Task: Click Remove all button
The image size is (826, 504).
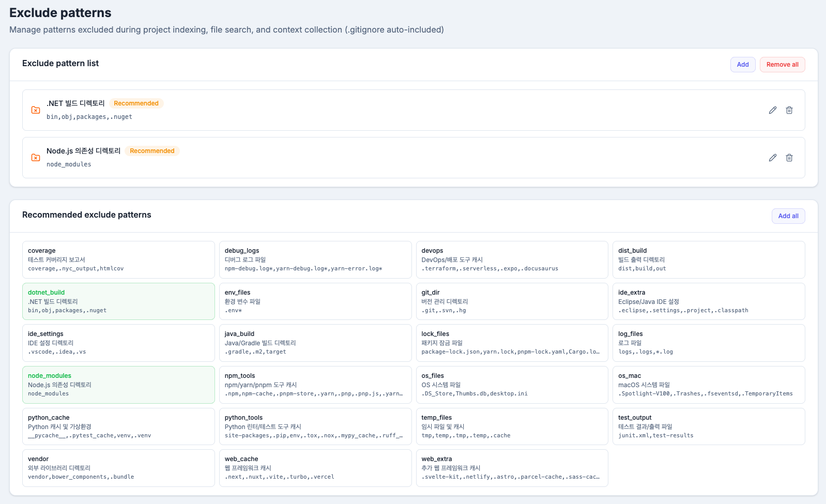Action: coord(782,65)
